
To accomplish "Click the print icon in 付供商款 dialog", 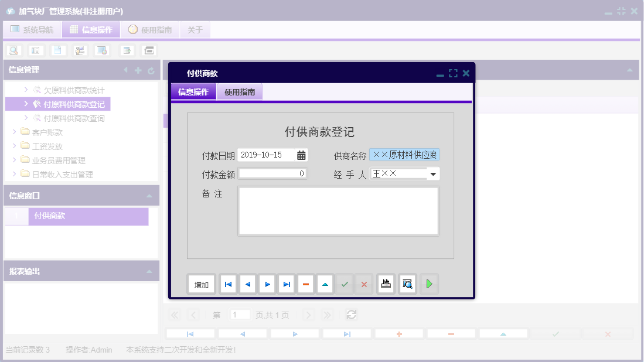I will (385, 284).
